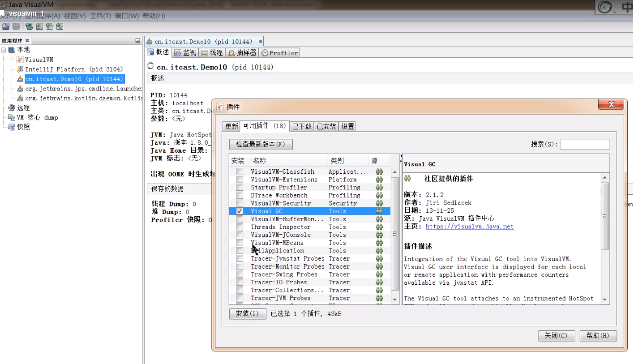Click the 本地 computer icon in tree

[x=12, y=50]
